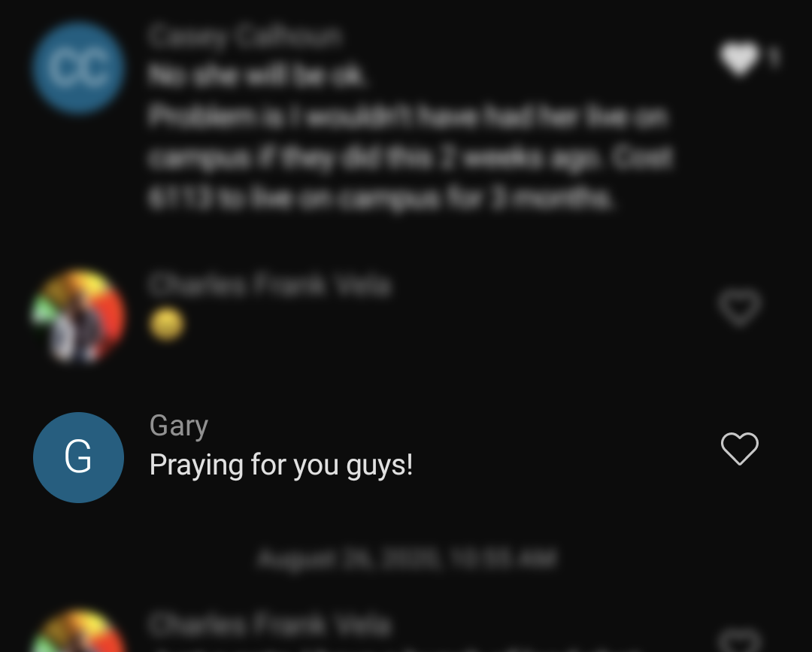This screenshot has height=652, width=812.
Task: Click the author name of the bottom comment
Action: point(269,624)
